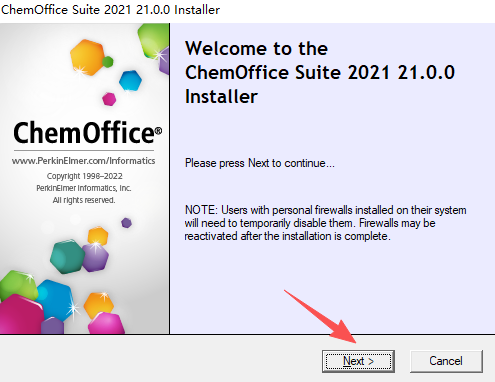This screenshot has width=495, height=382.
Task: Click the 'All rights reserved.' text
Action: [x=84, y=200]
